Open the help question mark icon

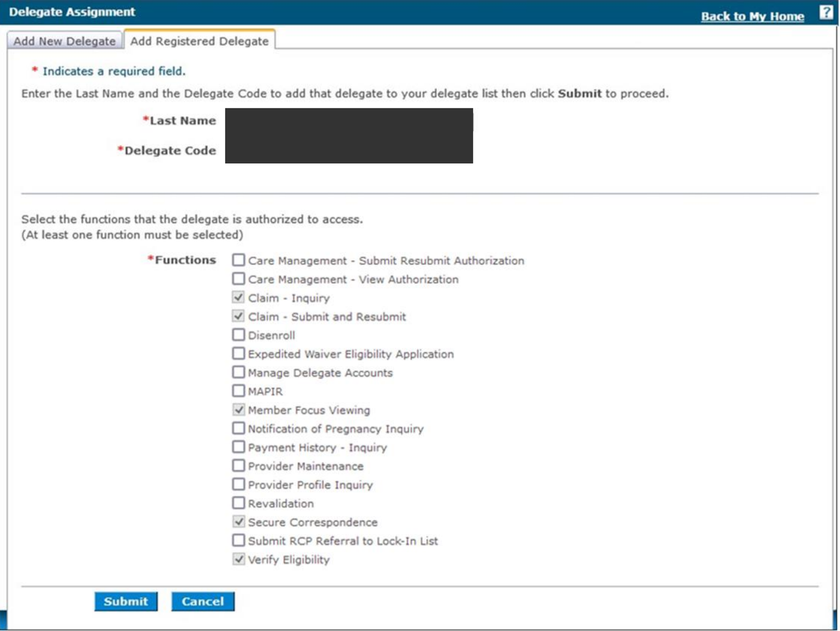826,13
